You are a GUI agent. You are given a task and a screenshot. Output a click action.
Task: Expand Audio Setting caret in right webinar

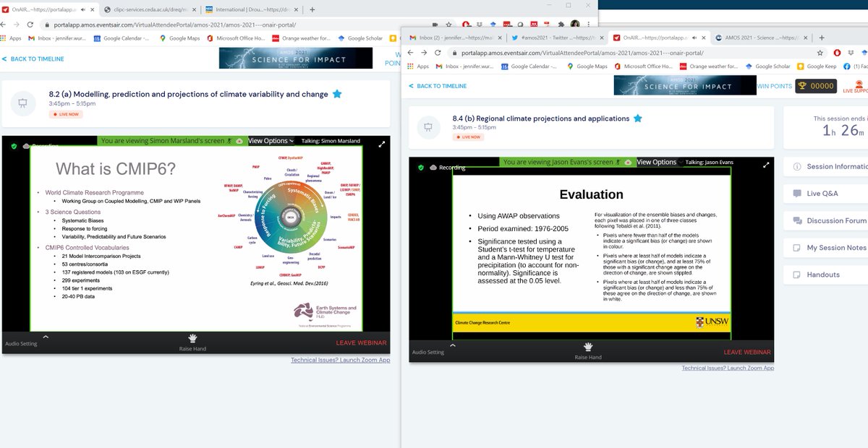pos(452,345)
